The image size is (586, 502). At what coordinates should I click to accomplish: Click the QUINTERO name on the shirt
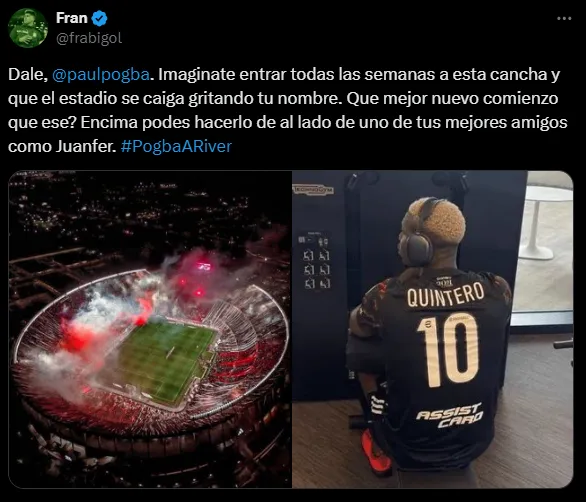[445, 294]
